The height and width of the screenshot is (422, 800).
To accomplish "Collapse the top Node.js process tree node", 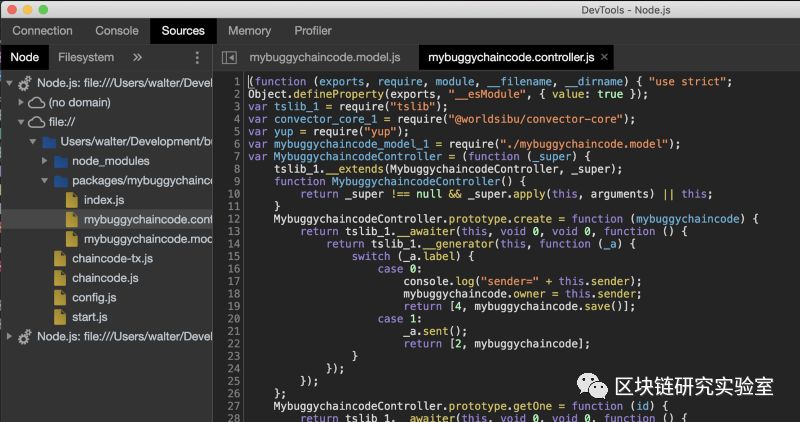I will [9, 83].
